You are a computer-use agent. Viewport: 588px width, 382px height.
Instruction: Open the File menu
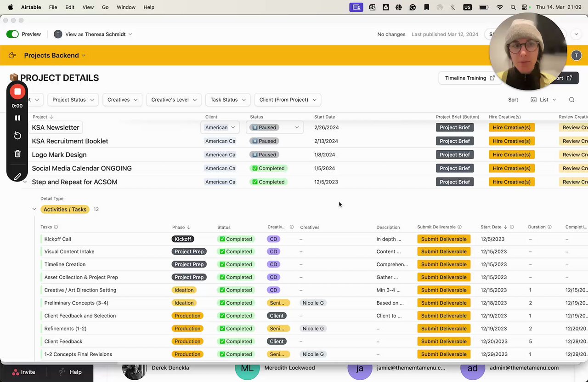click(x=53, y=7)
